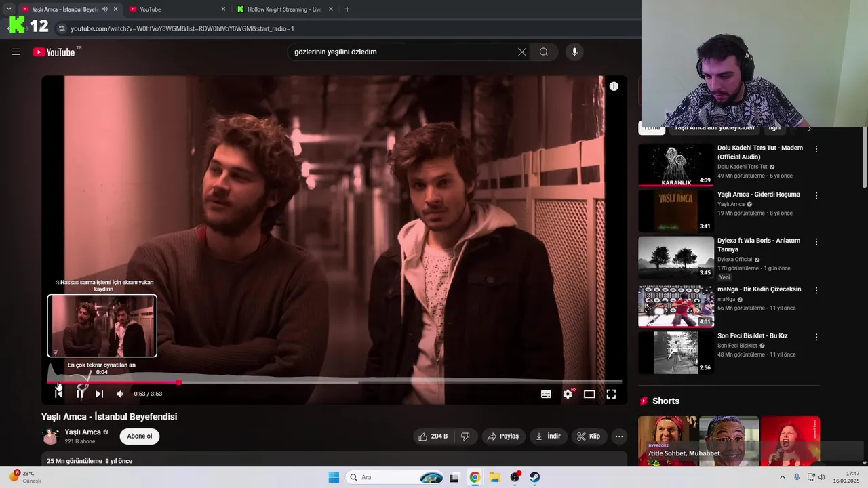This screenshot has width=868, height=488.
Task: Clear the search box text
Action: (522, 52)
